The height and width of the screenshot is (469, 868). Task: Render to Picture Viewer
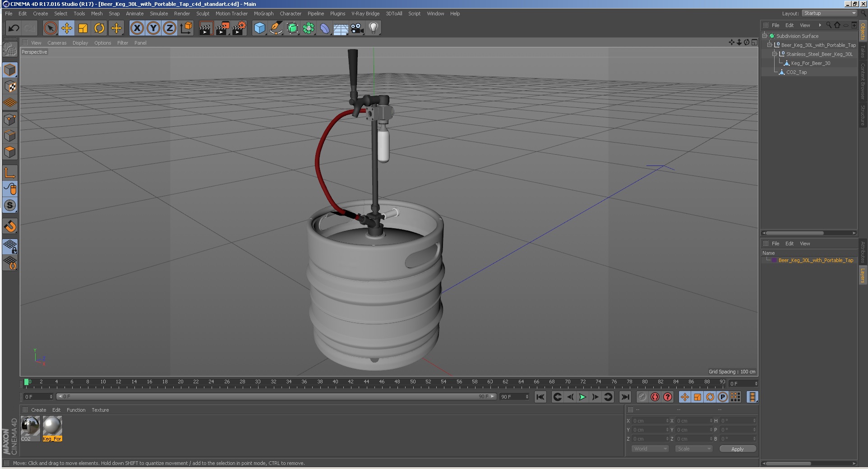pyautogui.click(x=222, y=28)
